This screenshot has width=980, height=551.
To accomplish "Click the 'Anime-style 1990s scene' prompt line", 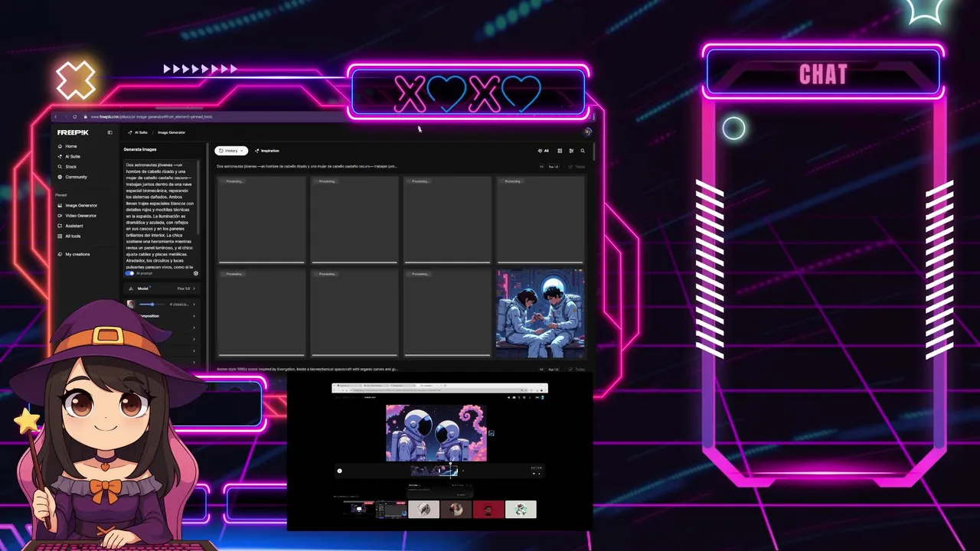I will [x=306, y=369].
